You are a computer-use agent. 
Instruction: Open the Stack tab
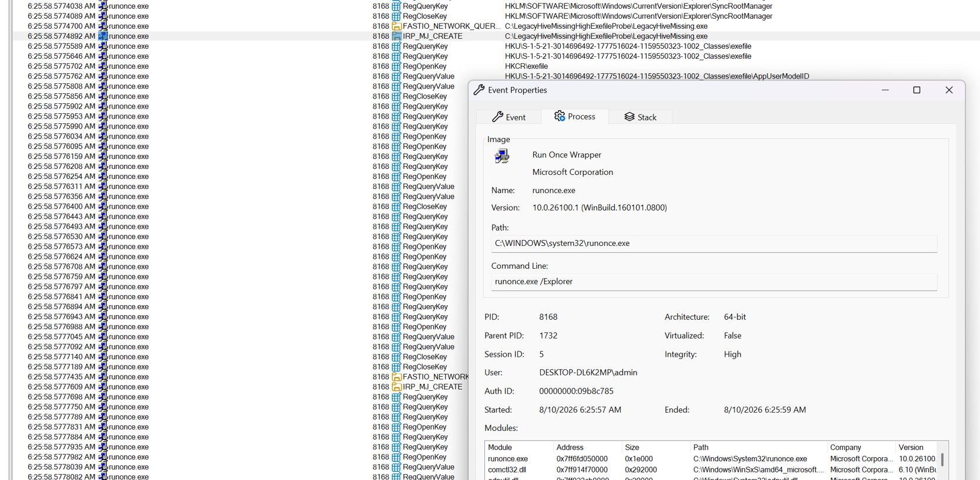pyautogui.click(x=640, y=117)
